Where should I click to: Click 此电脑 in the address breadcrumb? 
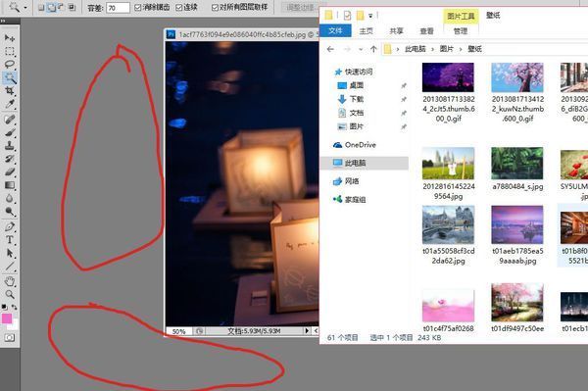click(416, 49)
